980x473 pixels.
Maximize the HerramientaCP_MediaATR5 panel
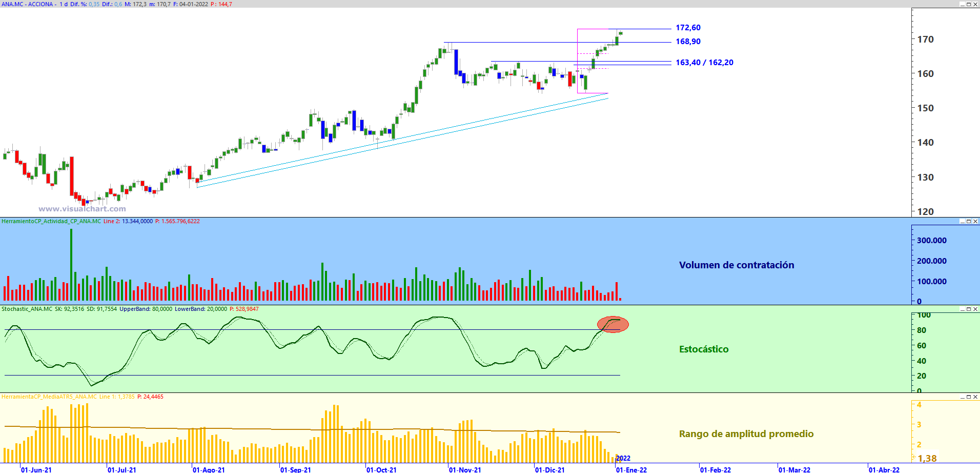(x=969, y=397)
